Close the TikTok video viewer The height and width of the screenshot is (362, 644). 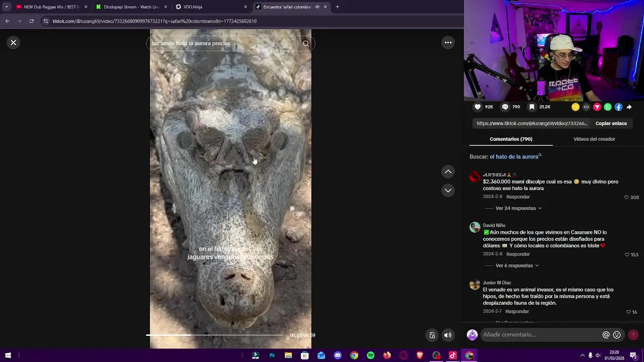pyautogui.click(x=14, y=43)
